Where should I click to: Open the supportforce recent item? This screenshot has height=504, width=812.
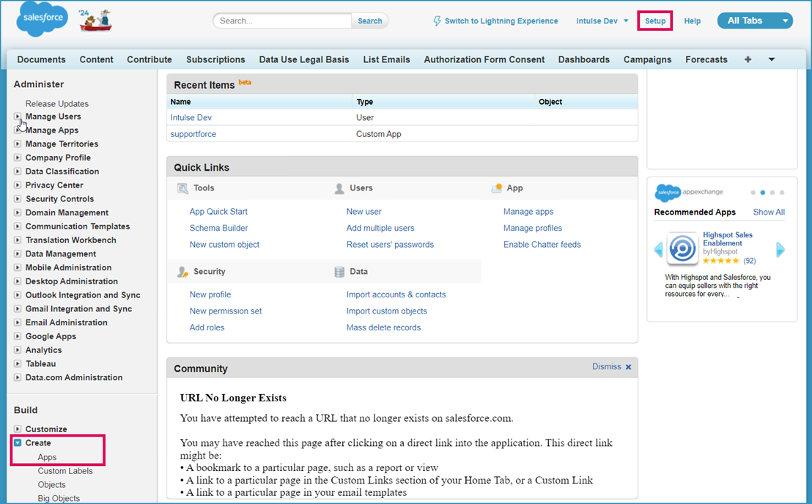click(x=193, y=134)
